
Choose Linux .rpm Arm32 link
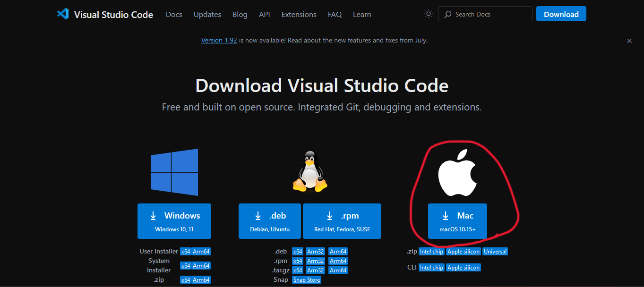click(x=316, y=261)
